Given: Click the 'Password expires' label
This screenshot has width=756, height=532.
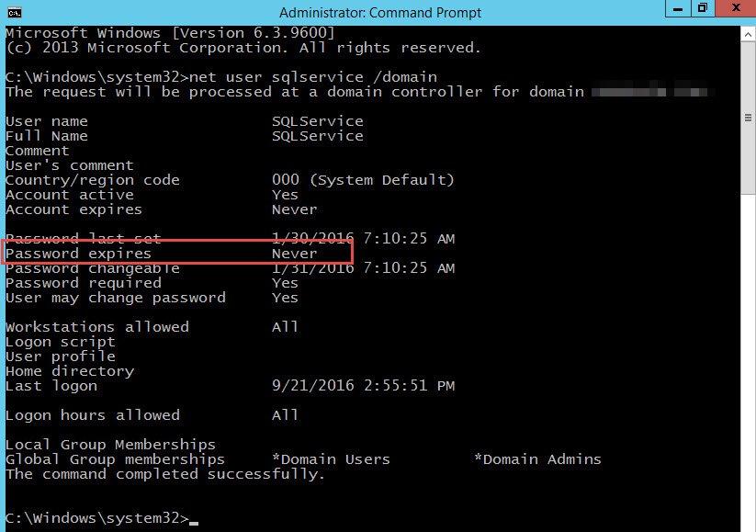Looking at the screenshot, I should pos(78,254).
